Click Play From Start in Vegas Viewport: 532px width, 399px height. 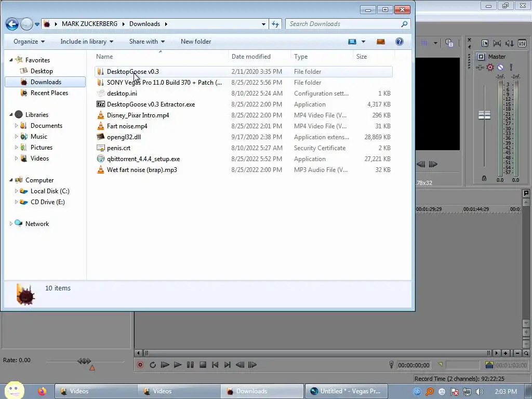click(x=165, y=365)
